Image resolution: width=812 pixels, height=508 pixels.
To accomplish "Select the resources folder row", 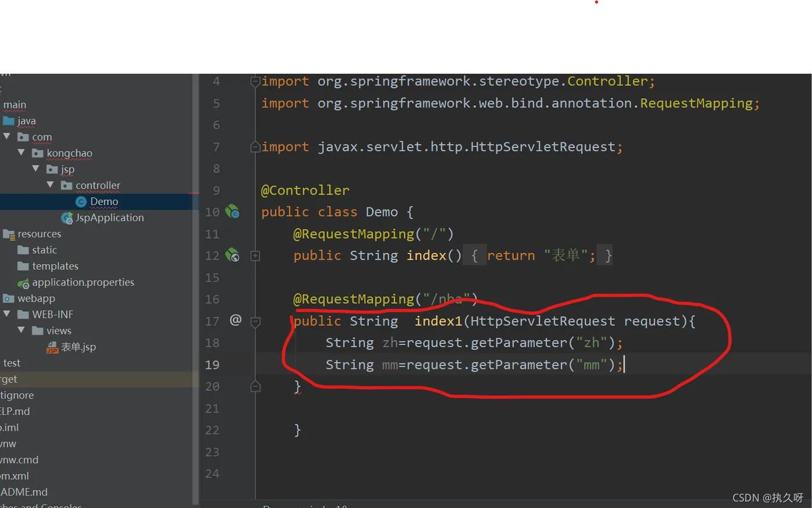I will (99, 233).
